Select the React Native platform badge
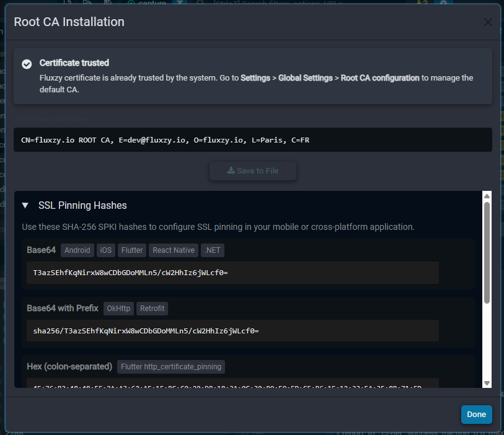Screen dimensions: 504x435 (x=173, y=250)
